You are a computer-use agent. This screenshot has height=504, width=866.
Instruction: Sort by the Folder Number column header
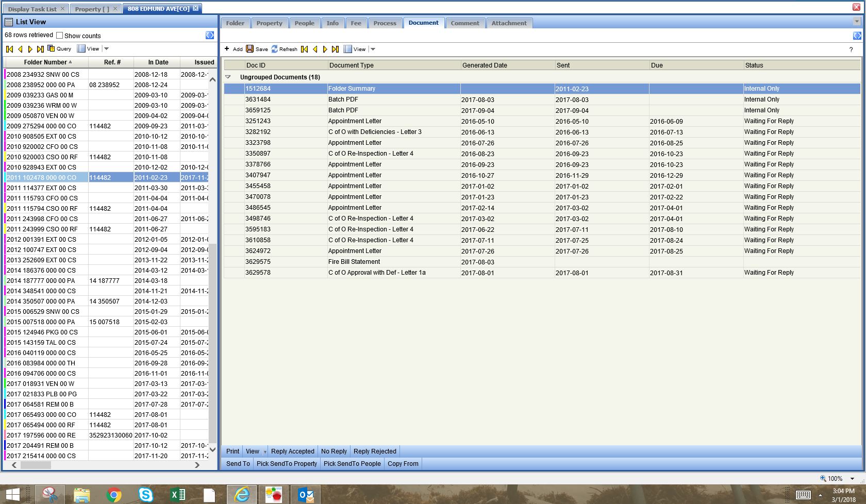(45, 62)
